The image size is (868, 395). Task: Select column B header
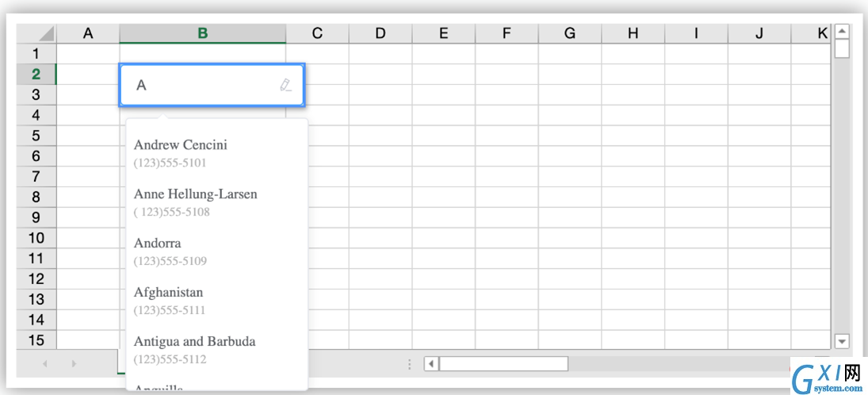(203, 33)
